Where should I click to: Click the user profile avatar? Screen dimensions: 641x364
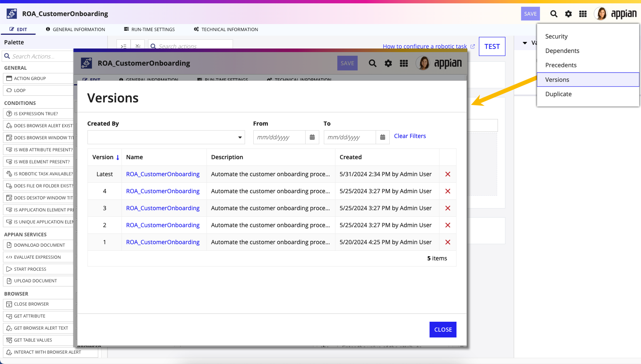(x=600, y=14)
